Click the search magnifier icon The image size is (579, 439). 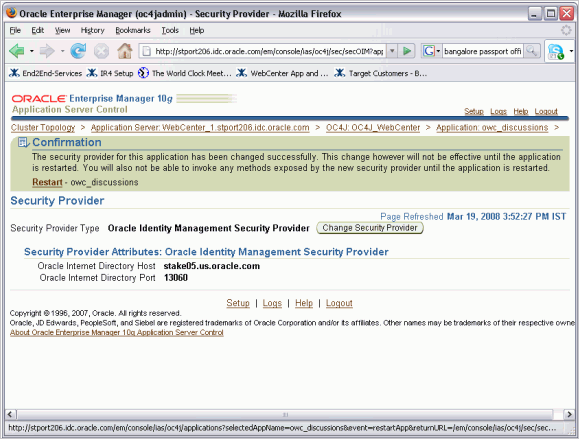point(531,51)
